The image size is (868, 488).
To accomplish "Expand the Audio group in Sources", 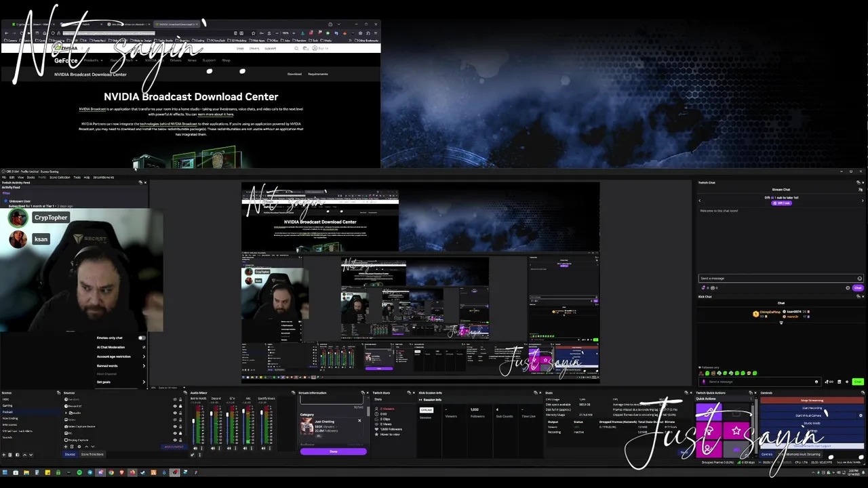I will tap(66, 413).
